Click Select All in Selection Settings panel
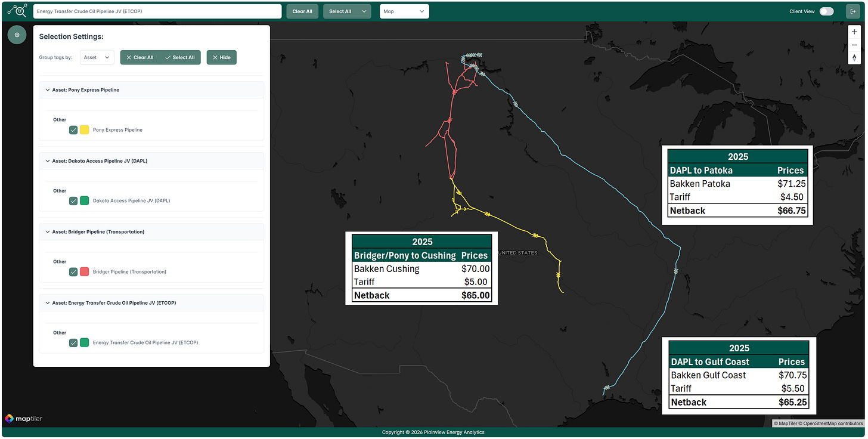868x439 pixels. pos(180,57)
